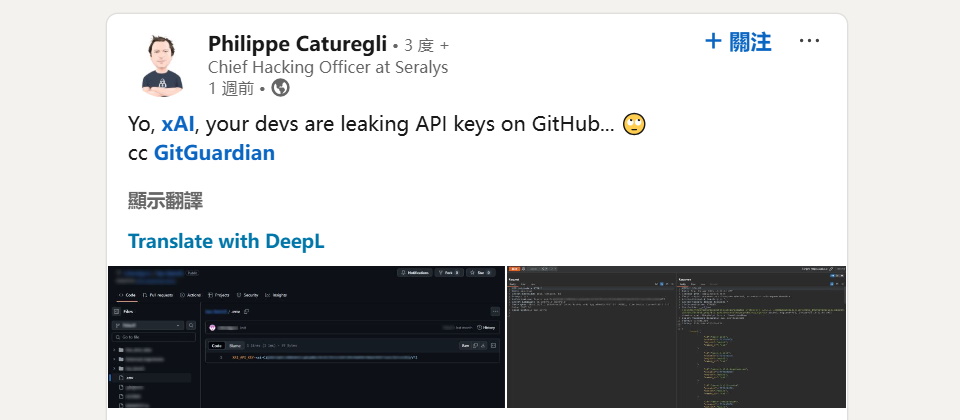Click Fork button in GitHub screenshot

tap(449, 272)
